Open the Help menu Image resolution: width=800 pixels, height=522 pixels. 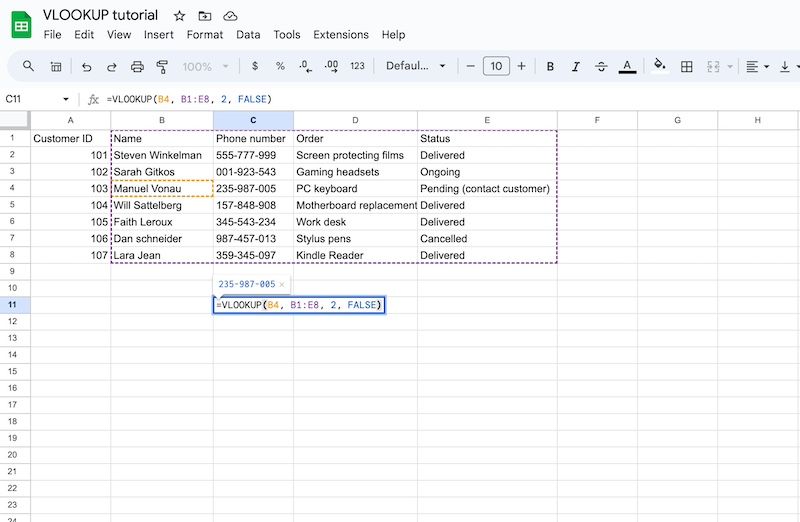(393, 35)
